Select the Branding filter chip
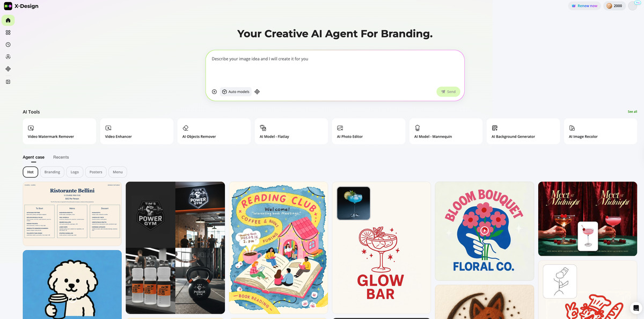The image size is (644, 319). pyautogui.click(x=52, y=172)
